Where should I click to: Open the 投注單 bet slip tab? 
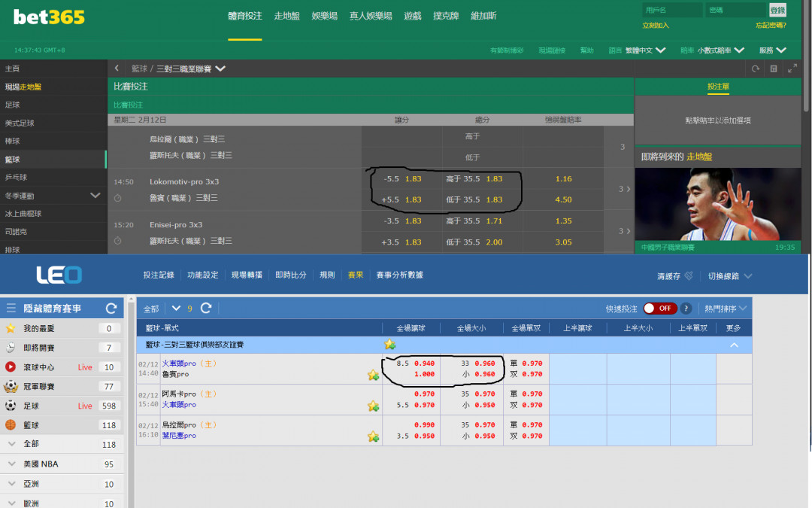point(718,87)
